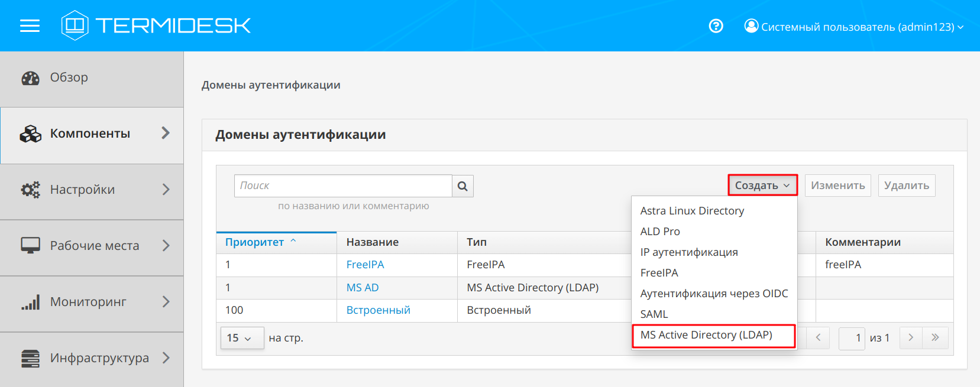
Task: Open the help question mark icon
Action: pos(716,26)
